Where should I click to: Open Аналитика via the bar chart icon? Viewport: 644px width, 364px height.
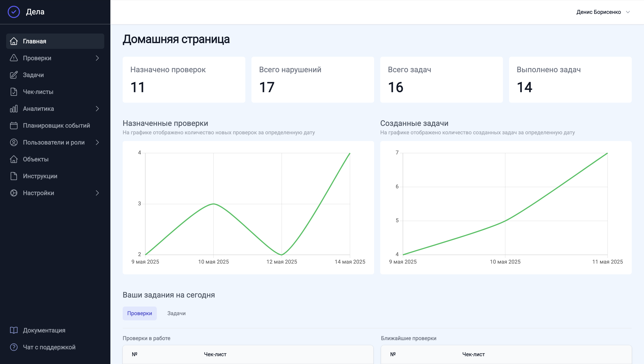point(13,108)
